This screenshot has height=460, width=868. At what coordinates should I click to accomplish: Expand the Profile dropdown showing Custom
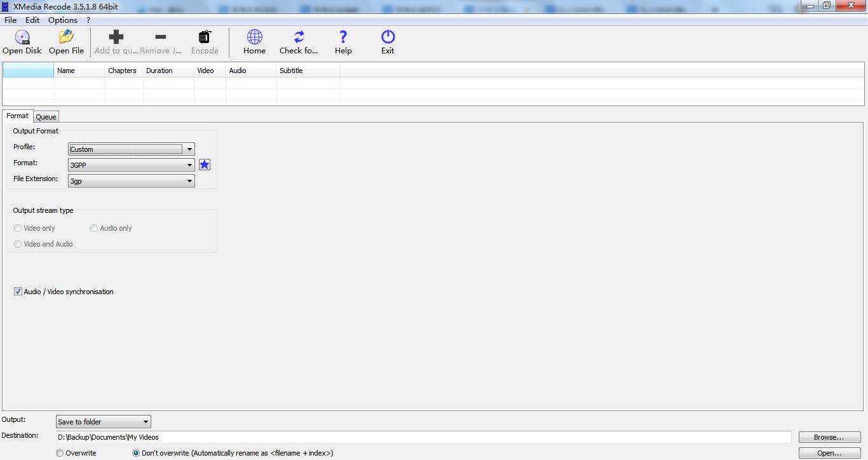[x=132, y=149]
